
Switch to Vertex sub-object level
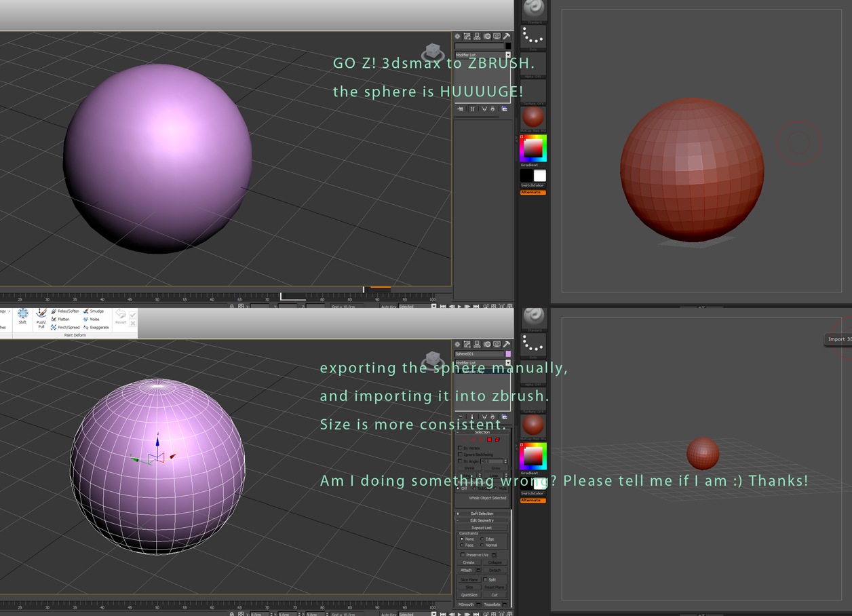(x=464, y=440)
